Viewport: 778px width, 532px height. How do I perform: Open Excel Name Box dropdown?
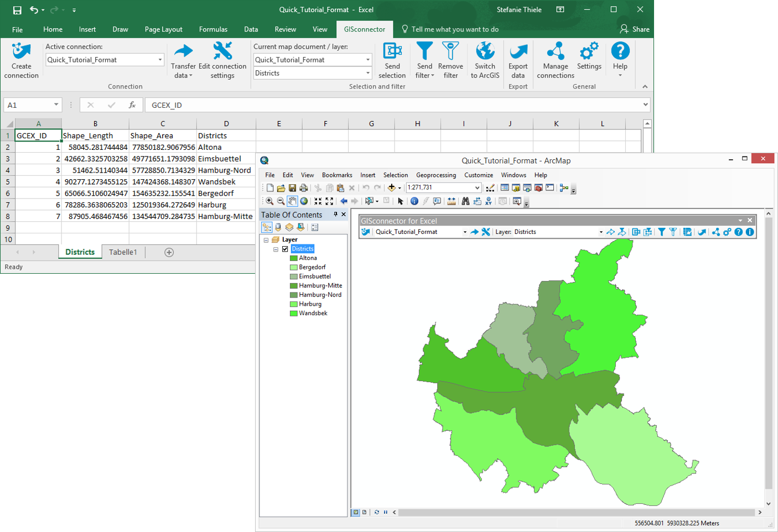(56, 105)
